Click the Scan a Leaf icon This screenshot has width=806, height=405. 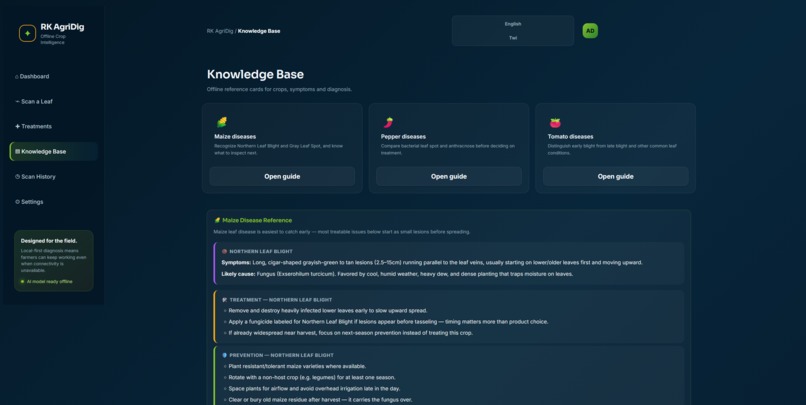[x=17, y=102]
